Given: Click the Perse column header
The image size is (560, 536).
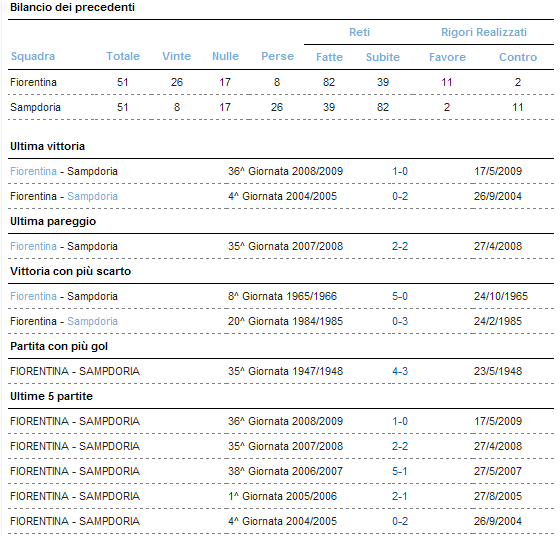Looking at the screenshot, I should click(278, 56).
